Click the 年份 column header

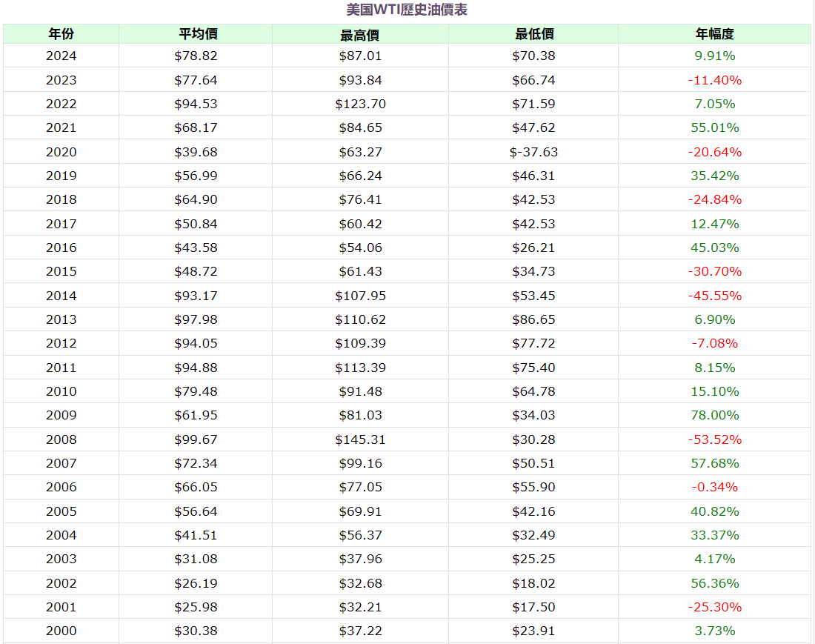click(61, 34)
